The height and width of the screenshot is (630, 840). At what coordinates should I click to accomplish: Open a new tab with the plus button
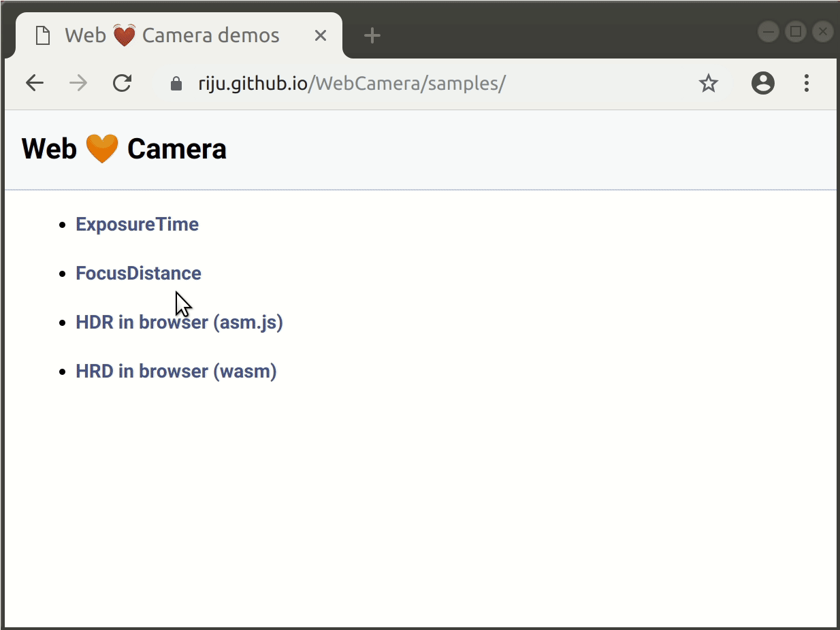tap(372, 35)
